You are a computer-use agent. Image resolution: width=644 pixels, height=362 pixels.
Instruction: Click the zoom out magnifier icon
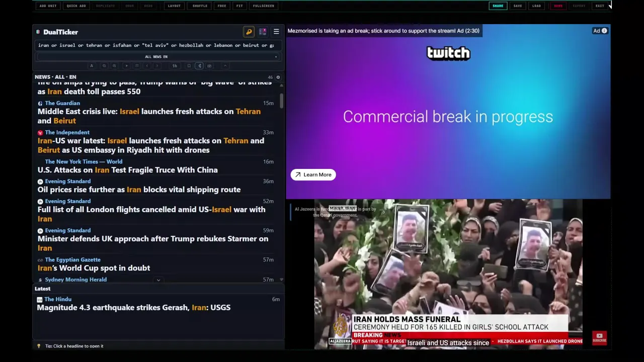pos(104,66)
